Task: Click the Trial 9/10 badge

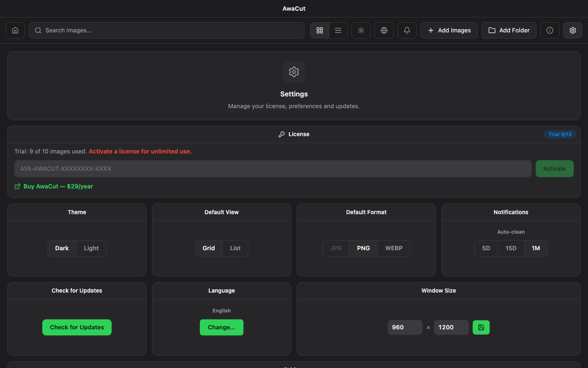Action: tap(560, 134)
